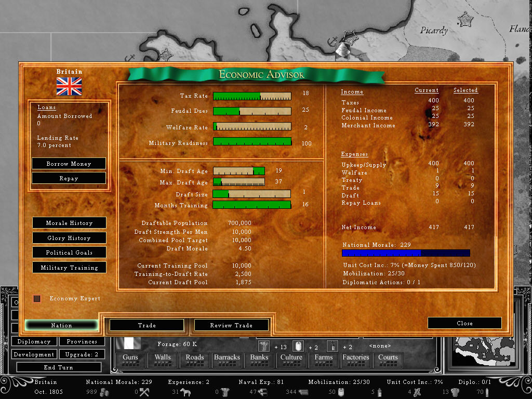Click the Merchant Income label
This screenshot has height=399, width=532.
click(x=368, y=125)
